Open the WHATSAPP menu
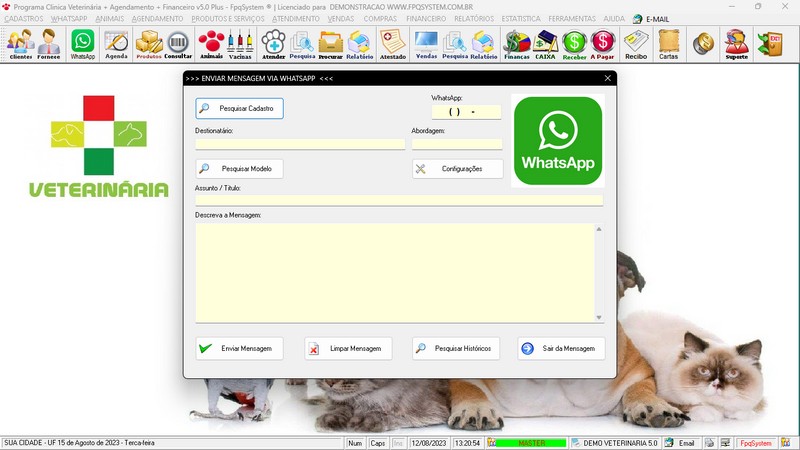The image size is (800, 450). point(69,18)
